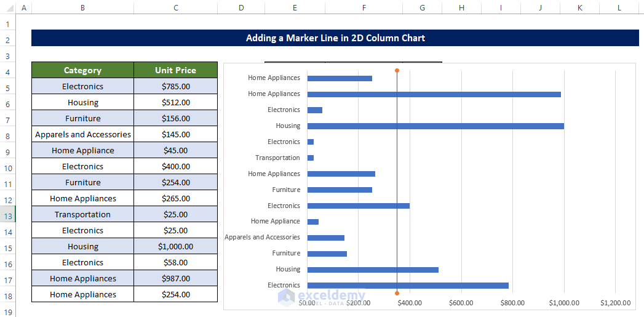Click the Select All corner triangle
This screenshot has width=644, height=317.
coord(7,7)
